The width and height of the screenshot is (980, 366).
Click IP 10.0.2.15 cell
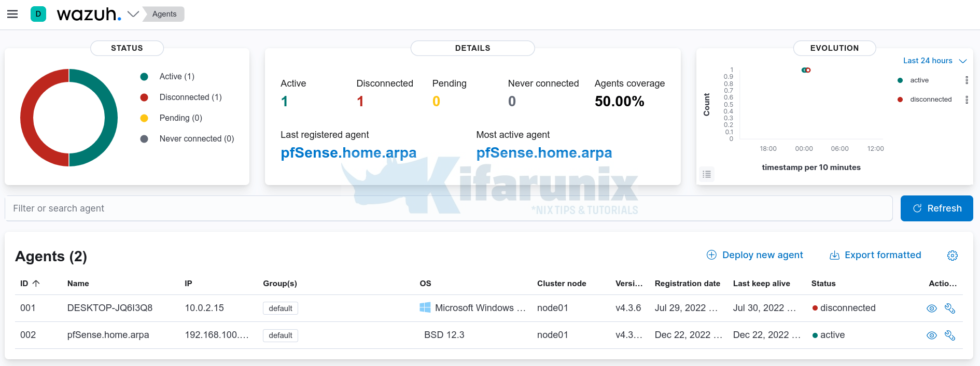(x=204, y=308)
